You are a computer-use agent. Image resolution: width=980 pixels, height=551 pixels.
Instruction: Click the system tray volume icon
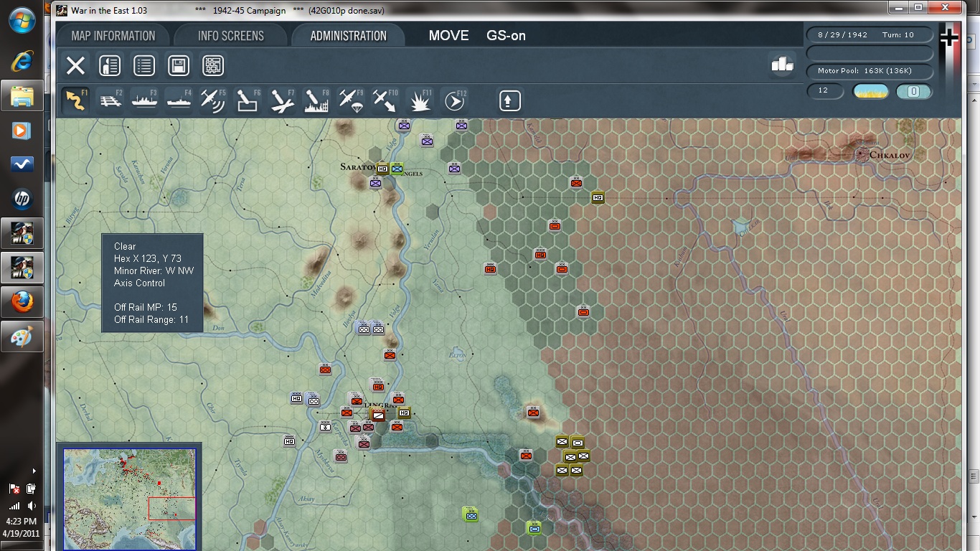pos(31,507)
